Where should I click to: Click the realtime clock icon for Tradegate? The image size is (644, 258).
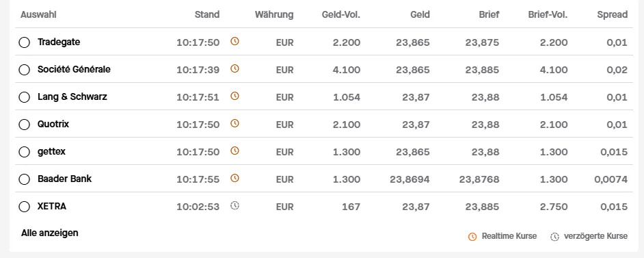click(234, 41)
